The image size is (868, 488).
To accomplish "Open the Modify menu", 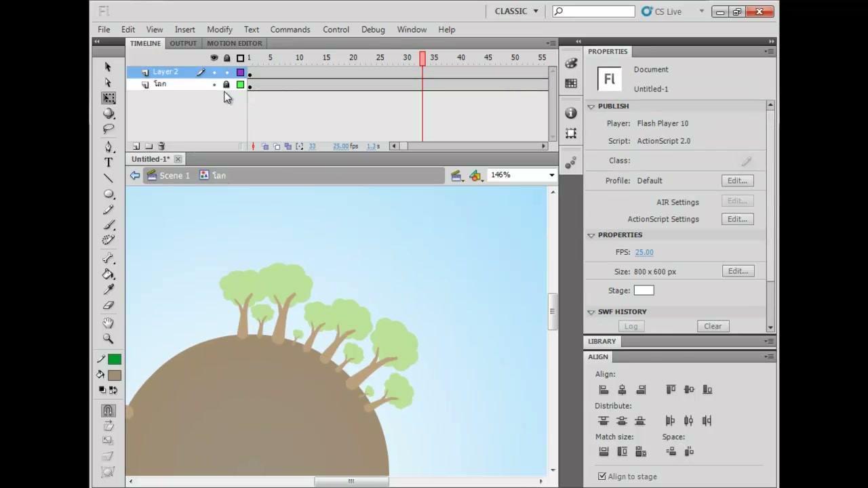I will pos(220,30).
